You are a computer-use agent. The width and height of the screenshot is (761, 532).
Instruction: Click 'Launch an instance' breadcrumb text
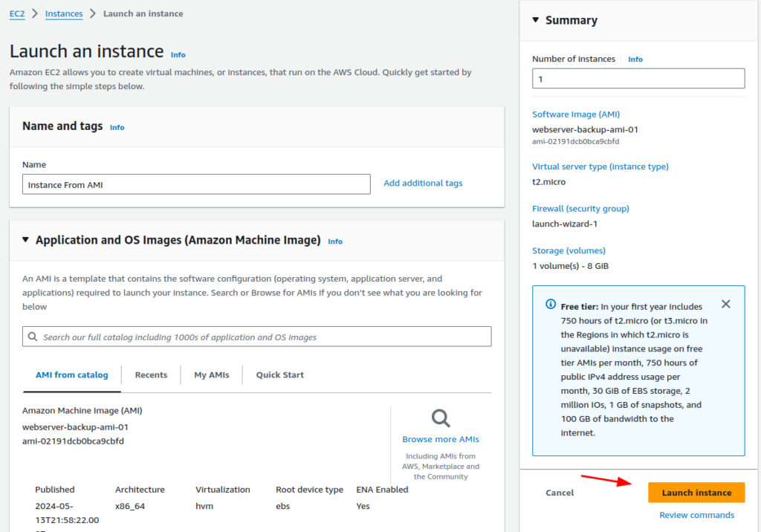tap(143, 13)
